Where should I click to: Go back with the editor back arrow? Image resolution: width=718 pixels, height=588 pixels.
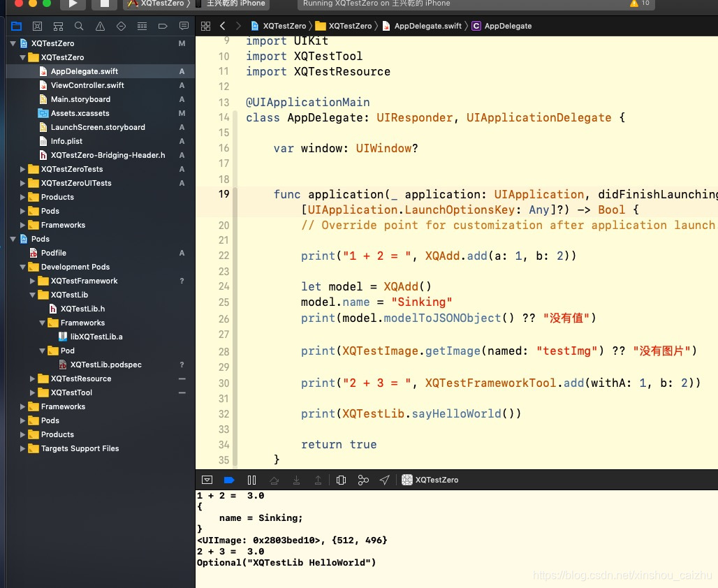pyautogui.click(x=223, y=26)
